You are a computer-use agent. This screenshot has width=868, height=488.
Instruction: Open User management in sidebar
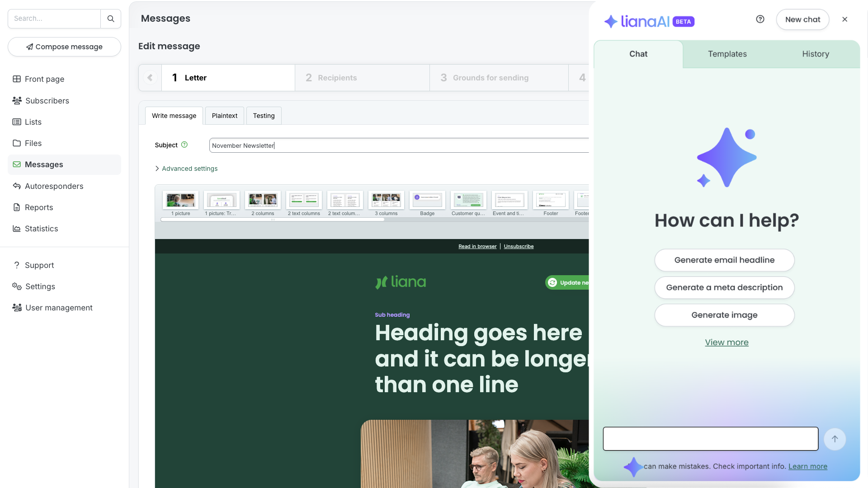pos(59,307)
